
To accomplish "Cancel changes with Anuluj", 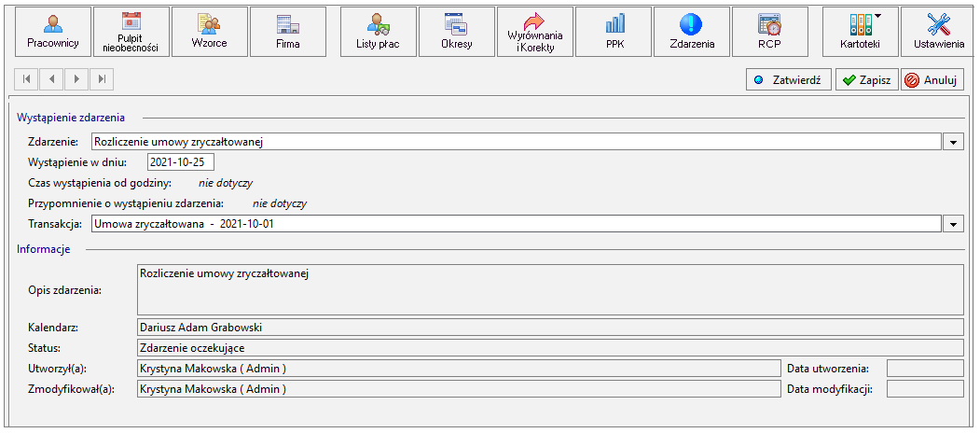I will tap(932, 79).
